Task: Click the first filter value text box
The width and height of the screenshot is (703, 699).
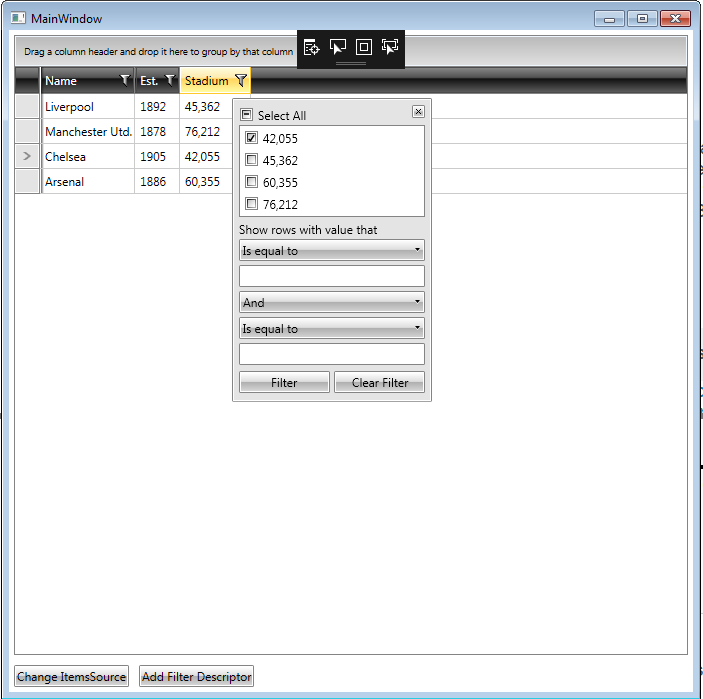Action: pos(332,276)
